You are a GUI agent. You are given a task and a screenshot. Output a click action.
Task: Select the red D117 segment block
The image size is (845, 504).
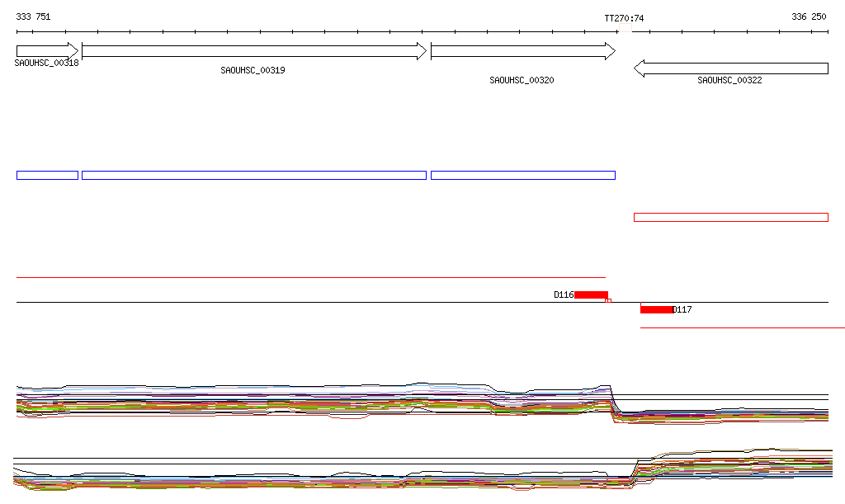[657, 309]
